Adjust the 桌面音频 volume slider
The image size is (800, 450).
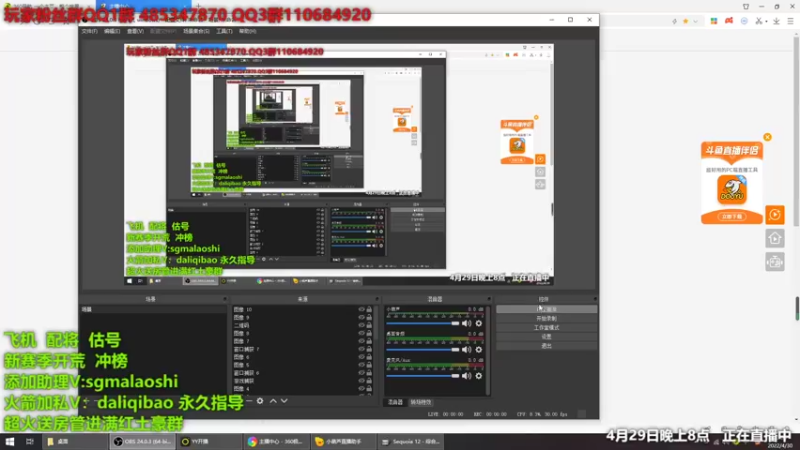[x=422, y=349]
